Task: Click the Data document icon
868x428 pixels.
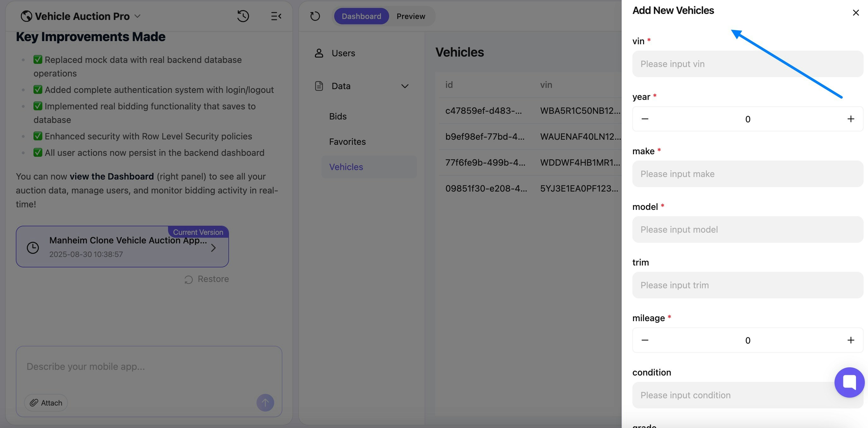Action: point(319,86)
